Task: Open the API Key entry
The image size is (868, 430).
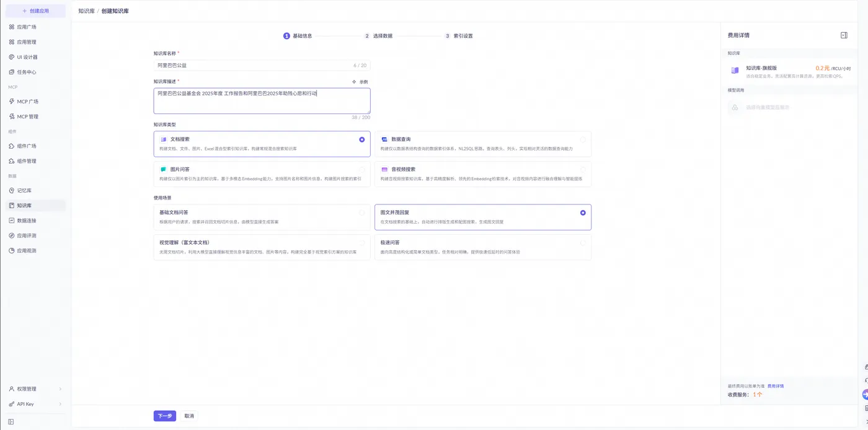Action: click(35, 404)
